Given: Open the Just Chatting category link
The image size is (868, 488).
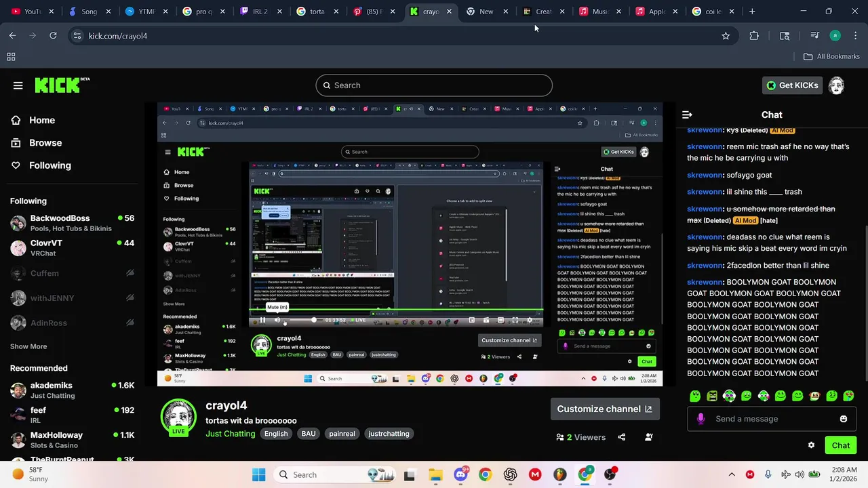Looking at the screenshot, I should point(231,434).
